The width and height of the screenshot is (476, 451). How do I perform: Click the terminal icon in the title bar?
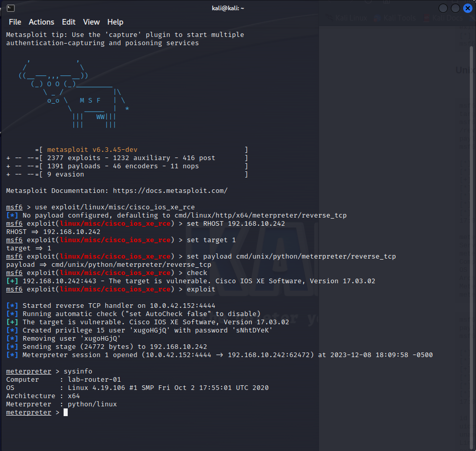[x=11, y=8]
